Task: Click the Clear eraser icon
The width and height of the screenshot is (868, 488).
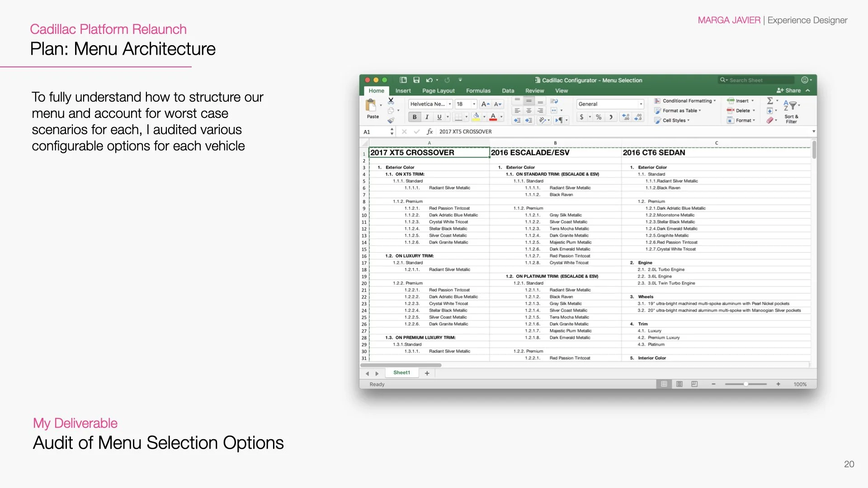Action: click(x=770, y=120)
